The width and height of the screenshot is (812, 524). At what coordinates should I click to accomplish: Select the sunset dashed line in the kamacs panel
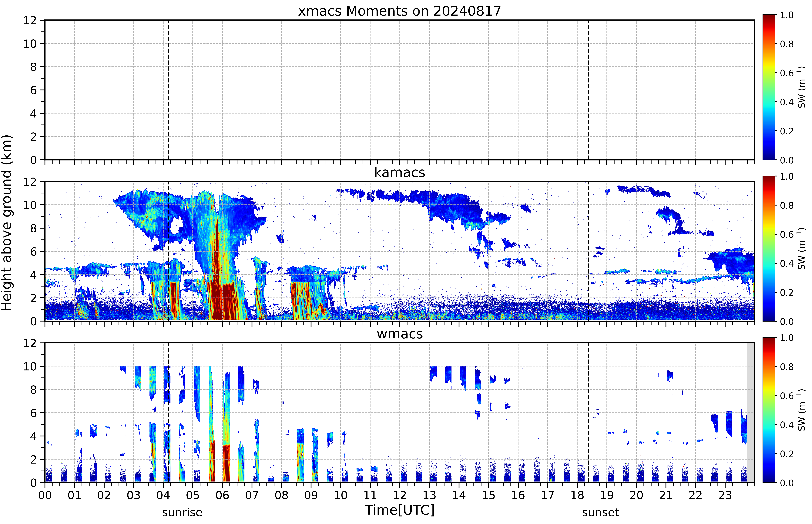coord(589,251)
